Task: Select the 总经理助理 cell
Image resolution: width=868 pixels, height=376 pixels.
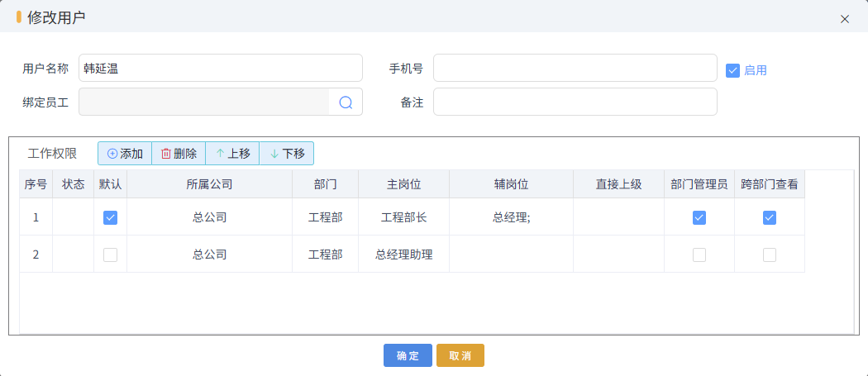Action: click(404, 255)
